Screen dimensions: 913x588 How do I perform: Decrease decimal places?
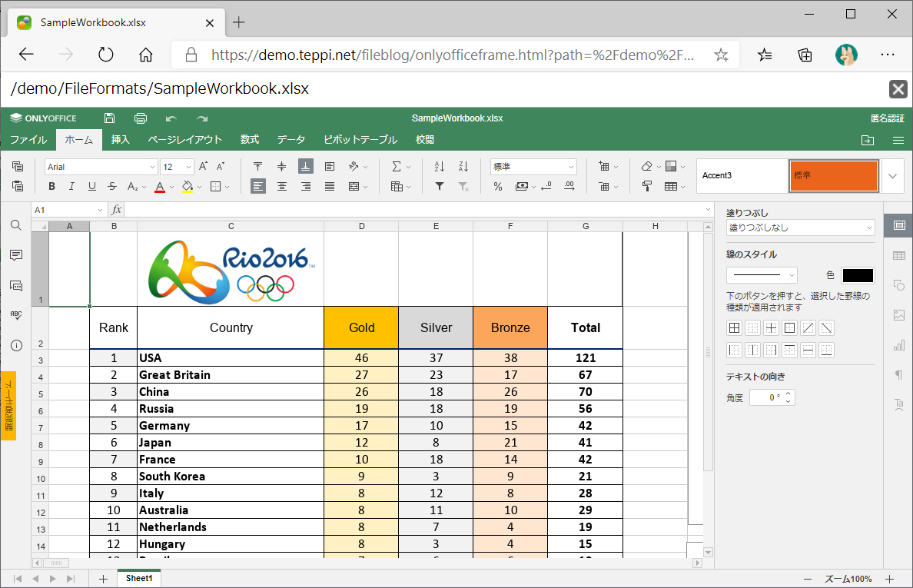point(546,186)
